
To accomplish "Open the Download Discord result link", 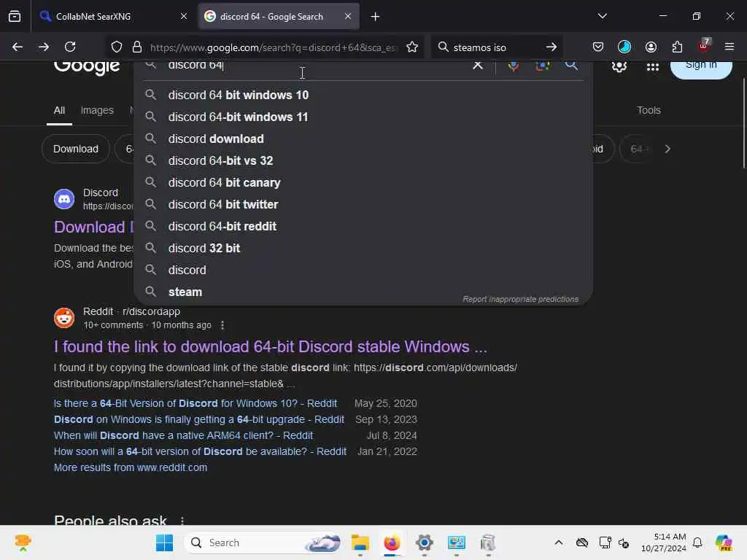I will coord(93,227).
